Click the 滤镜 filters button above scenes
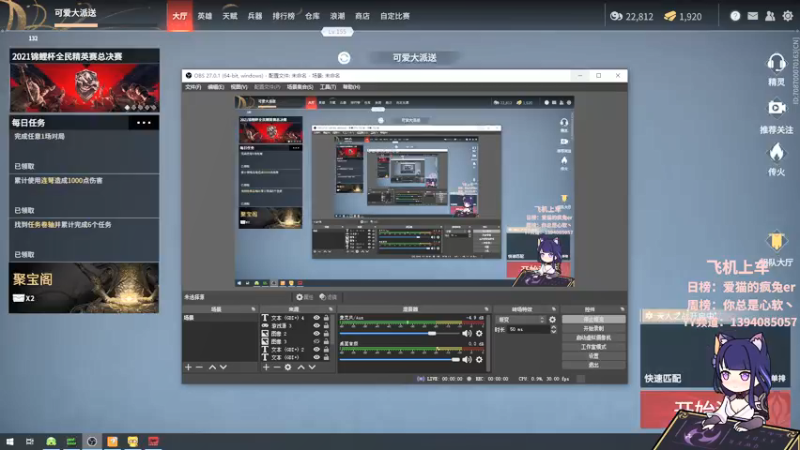 328,297
